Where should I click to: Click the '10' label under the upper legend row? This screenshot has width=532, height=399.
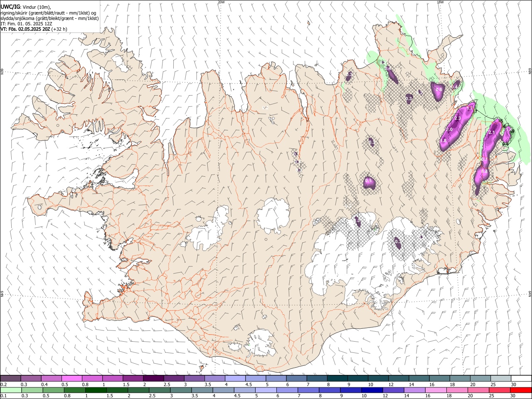tap(370, 384)
